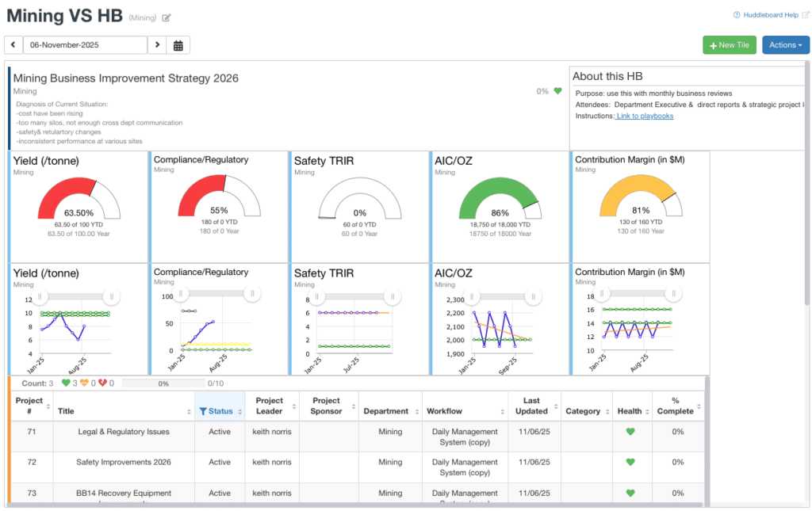Toggle the red broken heart count filter
The image size is (812, 511).
coord(102,383)
